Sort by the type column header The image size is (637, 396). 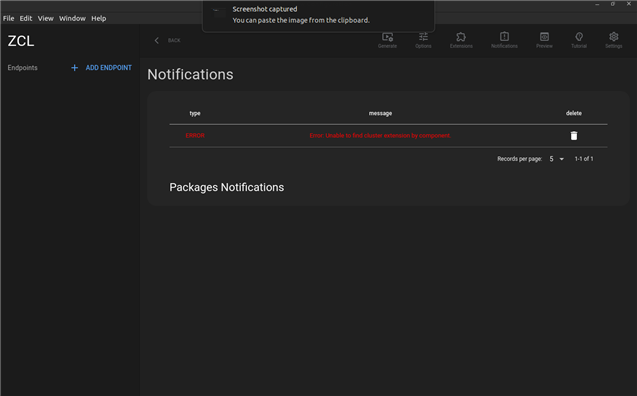195,113
